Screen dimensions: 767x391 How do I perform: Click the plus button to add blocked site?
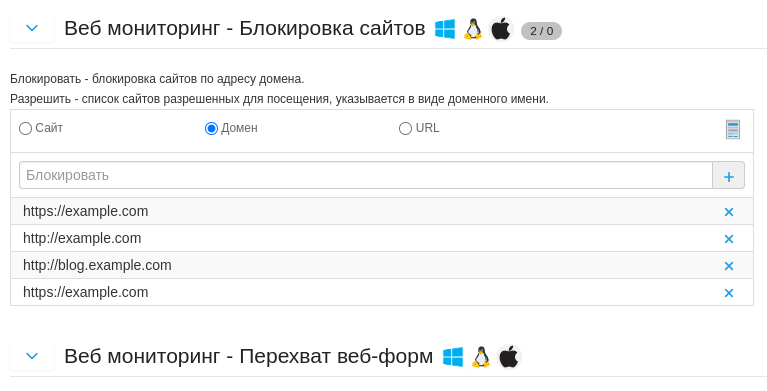[x=728, y=176]
